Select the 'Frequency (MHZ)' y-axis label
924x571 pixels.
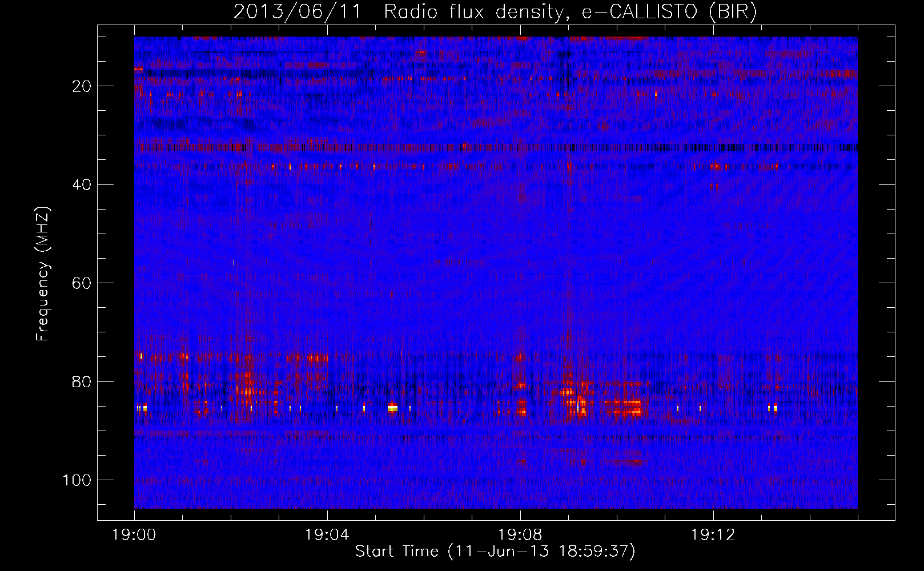pos(43,274)
